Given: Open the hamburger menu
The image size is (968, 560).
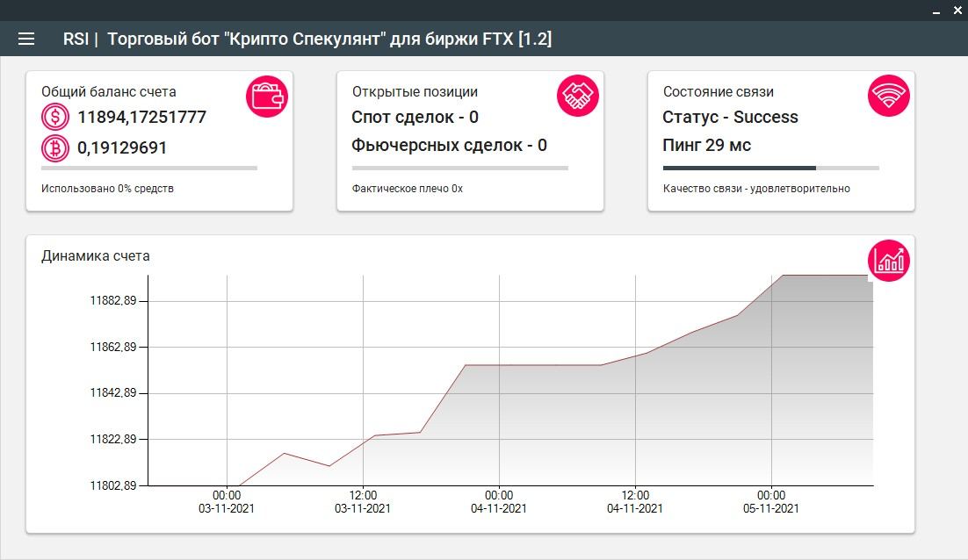Looking at the screenshot, I should click(x=26, y=39).
